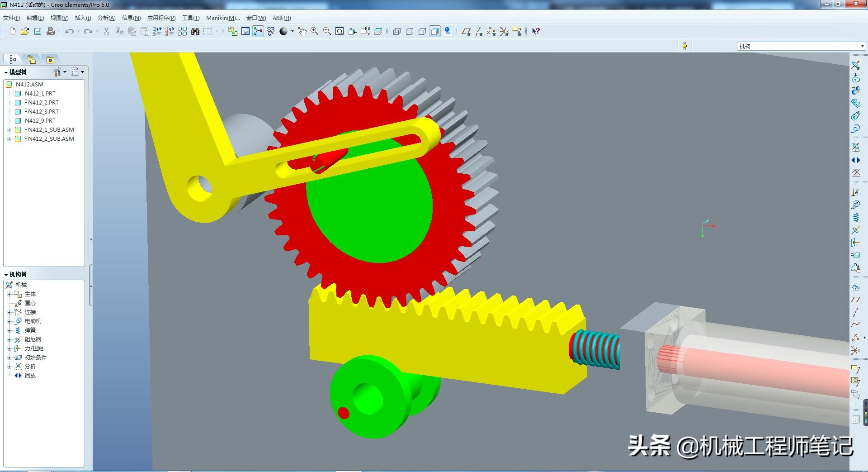Select N412_9.PRT in model tree
The width and height of the screenshot is (868, 472).
point(40,121)
